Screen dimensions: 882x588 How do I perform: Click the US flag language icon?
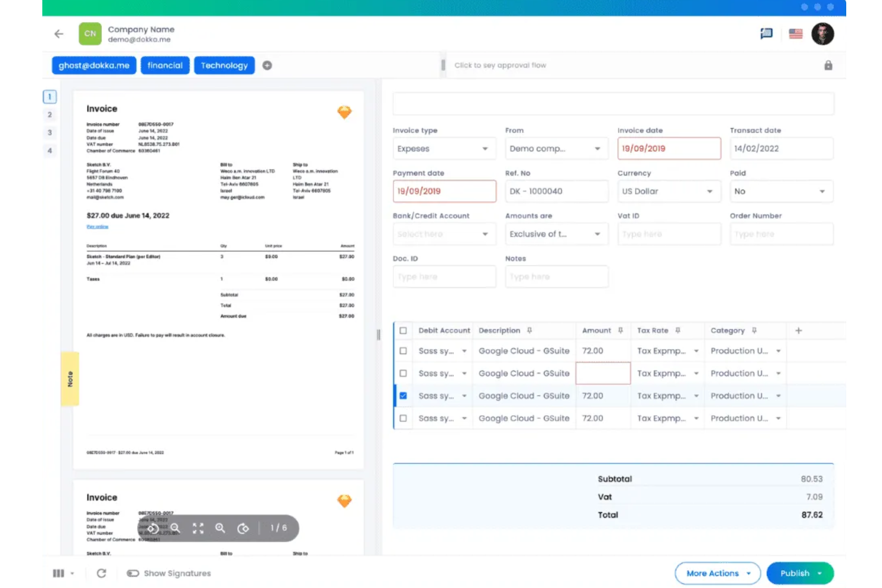click(x=795, y=33)
